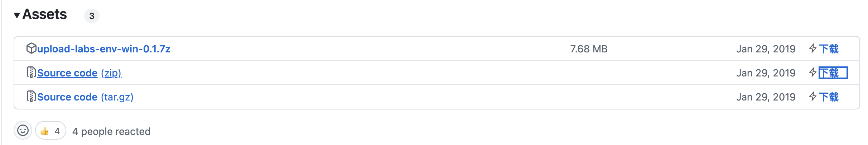
Task: Click the lightning icon in the zip row
Action: point(812,72)
